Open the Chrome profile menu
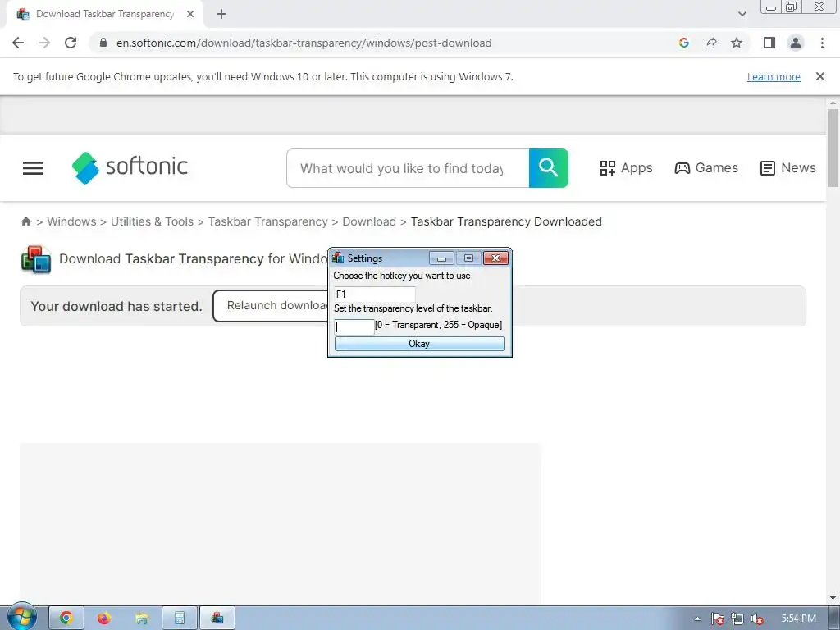 click(x=796, y=43)
